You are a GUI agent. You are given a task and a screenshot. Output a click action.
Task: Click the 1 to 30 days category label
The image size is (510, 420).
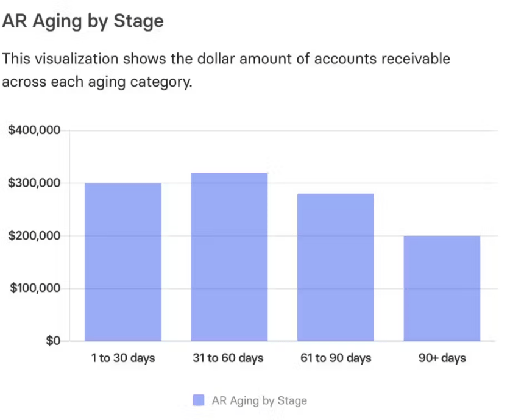coord(123,358)
